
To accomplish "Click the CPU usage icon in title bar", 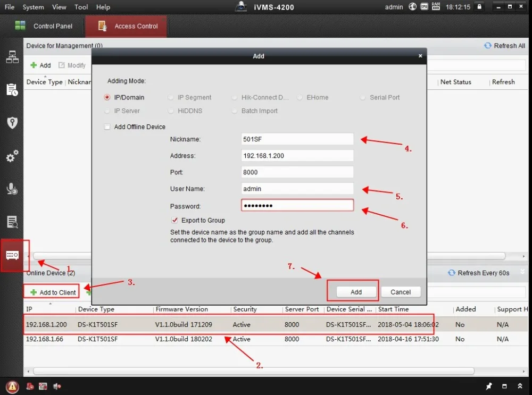I will click(425, 6).
